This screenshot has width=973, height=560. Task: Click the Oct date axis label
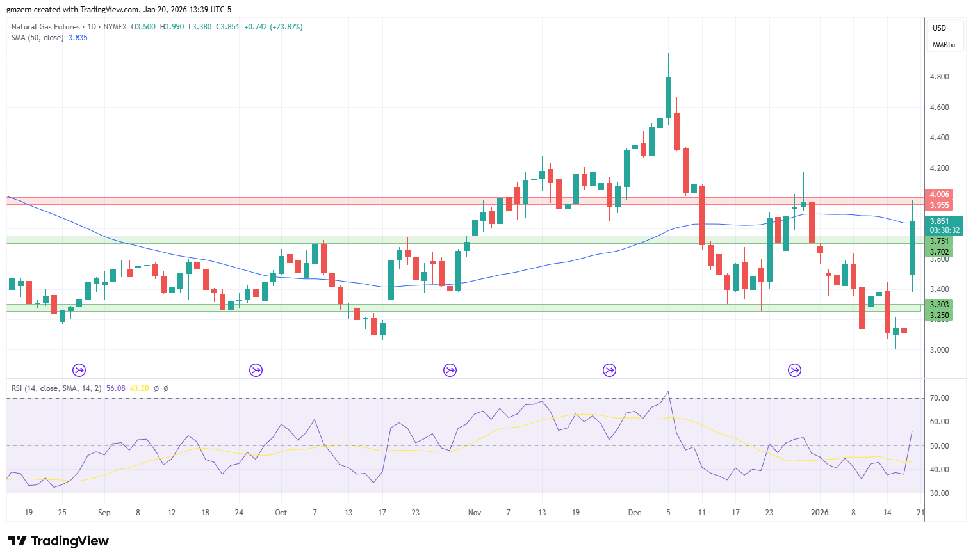pyautogui.click(x=281, y=513)
